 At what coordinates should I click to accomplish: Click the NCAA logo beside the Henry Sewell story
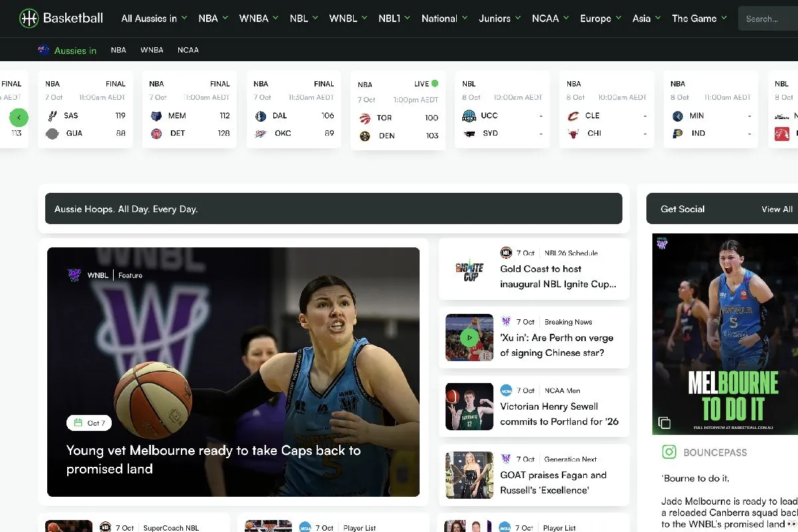[x=506, y=390]
